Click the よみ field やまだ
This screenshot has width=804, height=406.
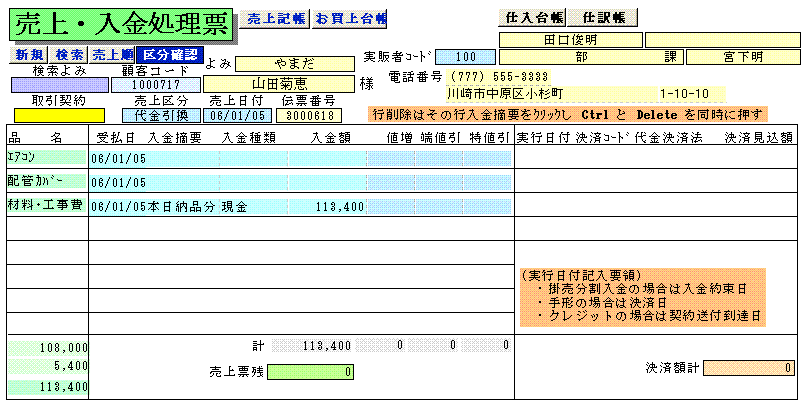click(x=295, y=64)
